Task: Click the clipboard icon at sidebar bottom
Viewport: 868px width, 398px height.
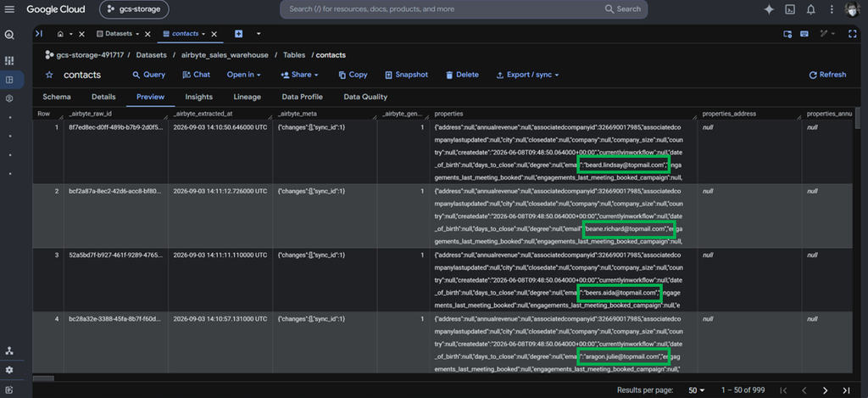Action: pos(9,390)
